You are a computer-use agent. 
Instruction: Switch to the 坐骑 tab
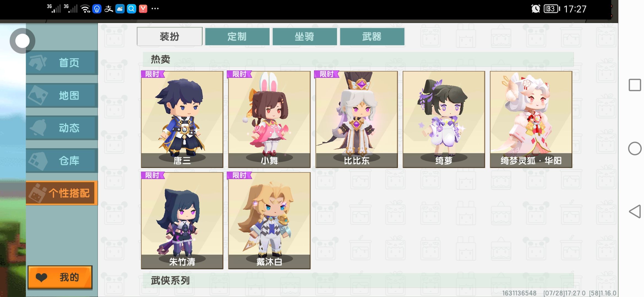coord(305,36)
